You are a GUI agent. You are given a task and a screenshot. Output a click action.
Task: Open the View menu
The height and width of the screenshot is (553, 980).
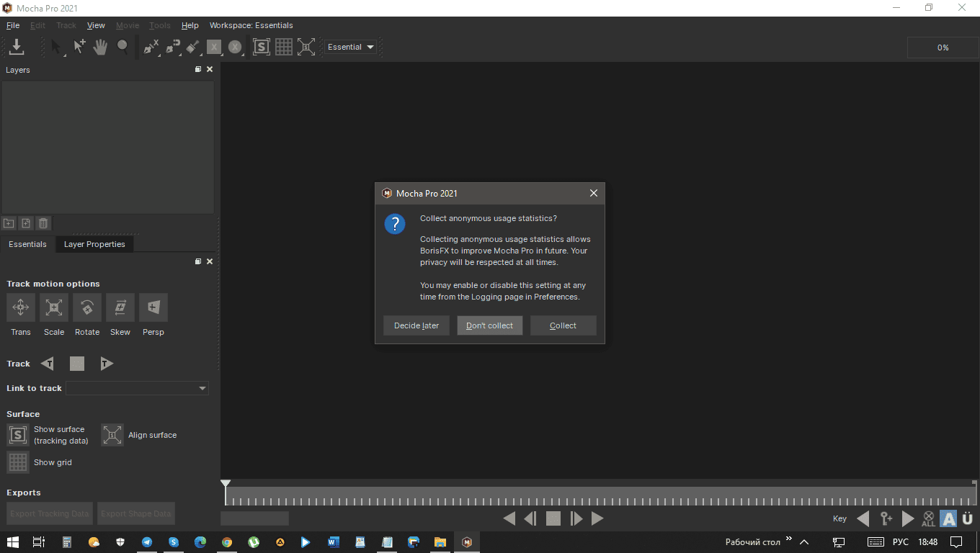point(96,25)
